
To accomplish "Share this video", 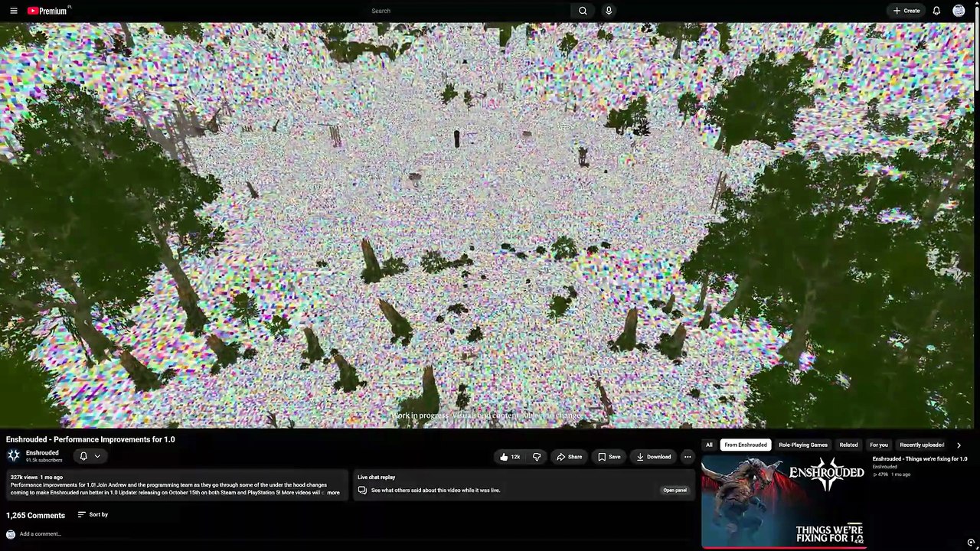I will 569,457.
